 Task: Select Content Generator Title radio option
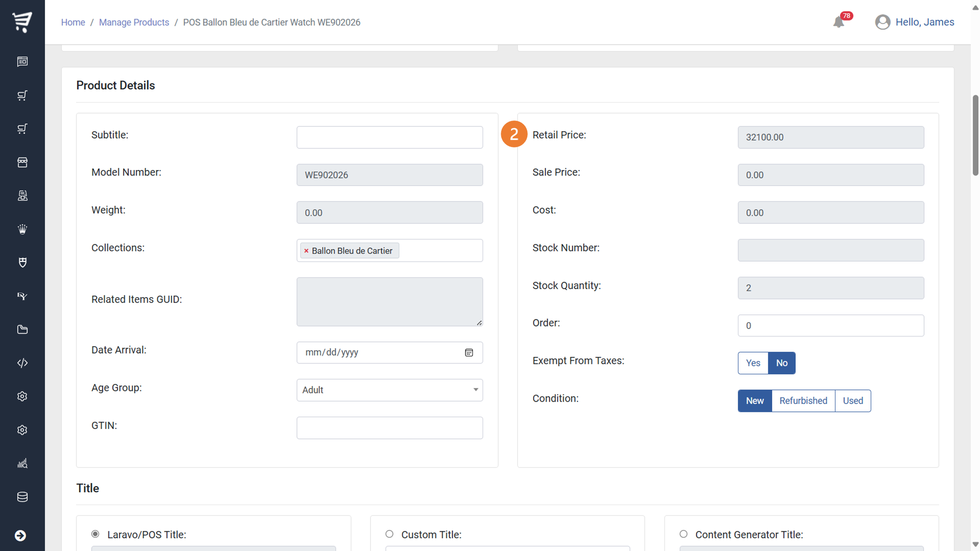[x=683, y=534]
